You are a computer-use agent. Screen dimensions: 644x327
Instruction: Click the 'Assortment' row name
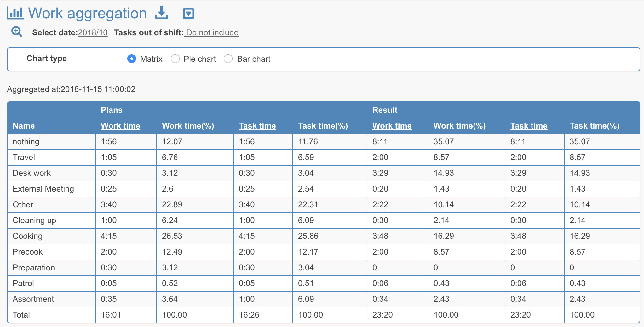click(33, 299)
